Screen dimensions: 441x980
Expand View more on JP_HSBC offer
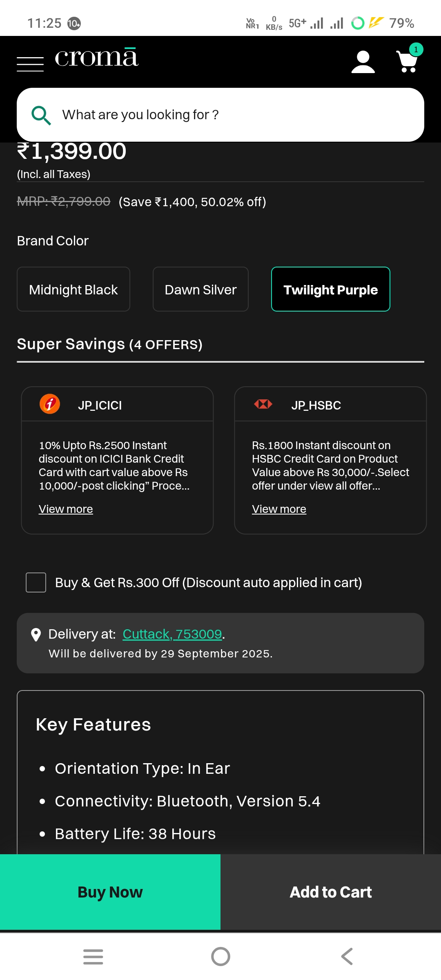[279, 509]
